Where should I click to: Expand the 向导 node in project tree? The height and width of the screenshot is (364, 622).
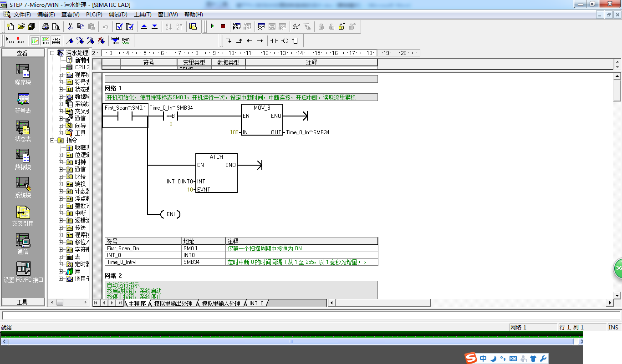click(x=61, y=126)
